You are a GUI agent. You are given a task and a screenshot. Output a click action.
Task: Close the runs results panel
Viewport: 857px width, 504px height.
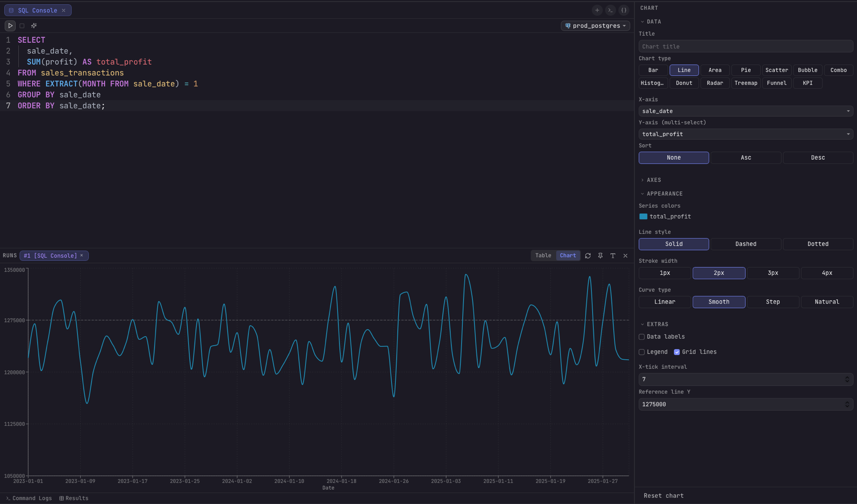tap(625, 256)
